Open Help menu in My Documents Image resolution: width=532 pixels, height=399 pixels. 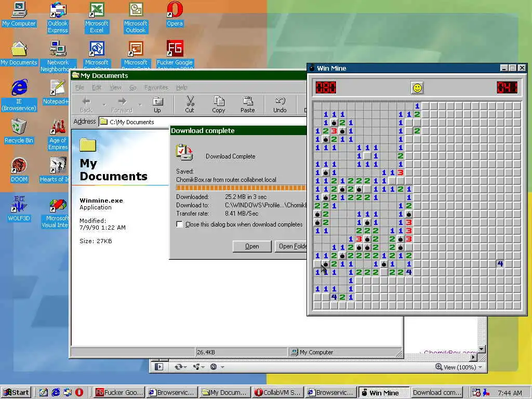(181, 87)
